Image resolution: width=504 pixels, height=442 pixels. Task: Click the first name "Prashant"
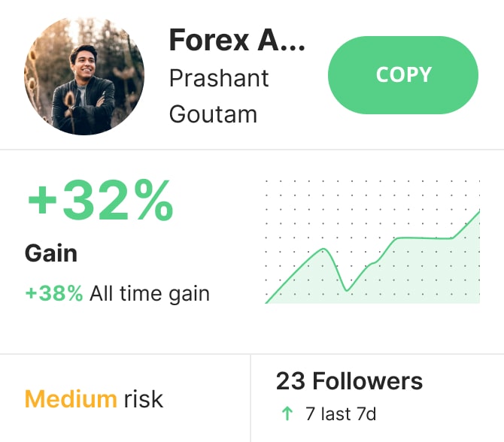click(219, 78)
